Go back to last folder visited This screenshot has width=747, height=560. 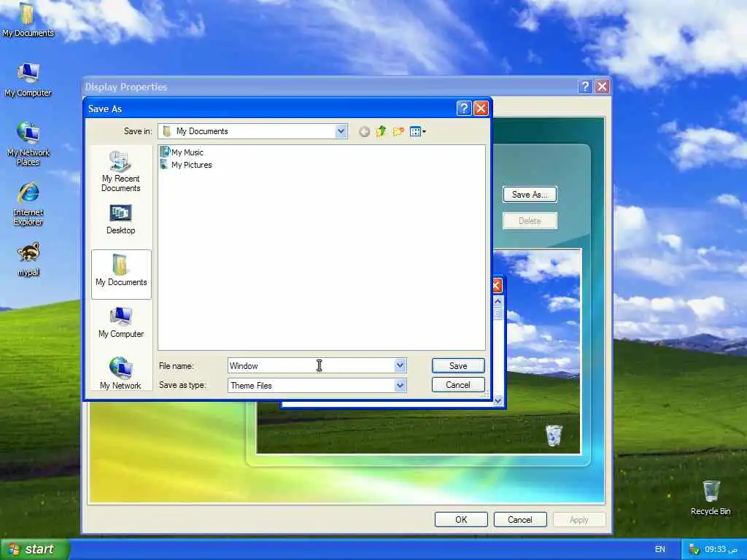tap(365, 131)
